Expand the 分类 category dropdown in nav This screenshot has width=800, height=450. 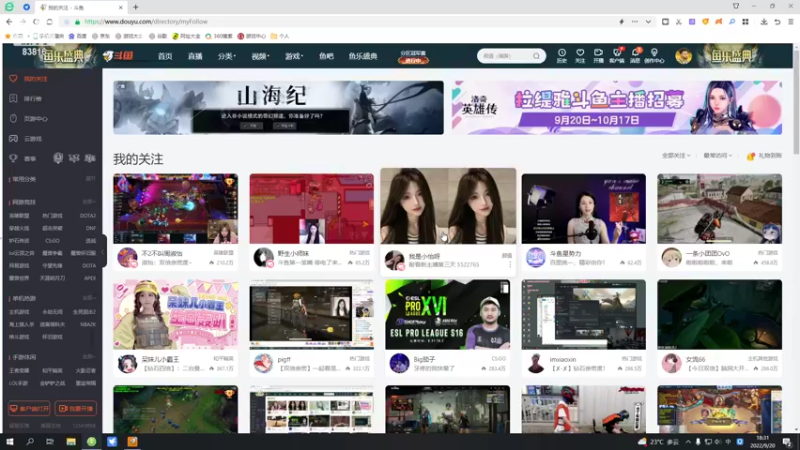227,56
